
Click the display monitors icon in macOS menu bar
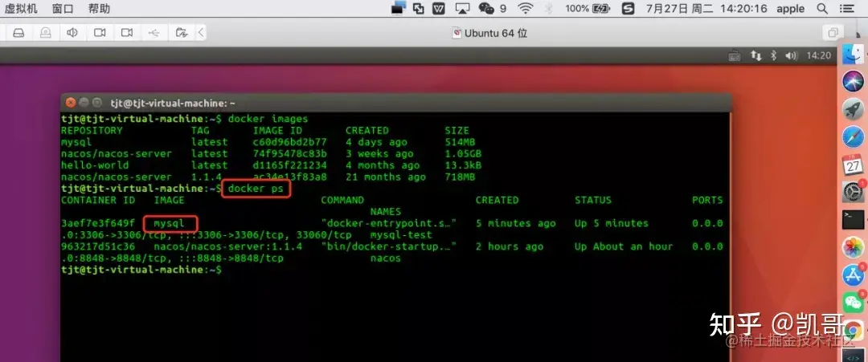(x=399, y=8)
